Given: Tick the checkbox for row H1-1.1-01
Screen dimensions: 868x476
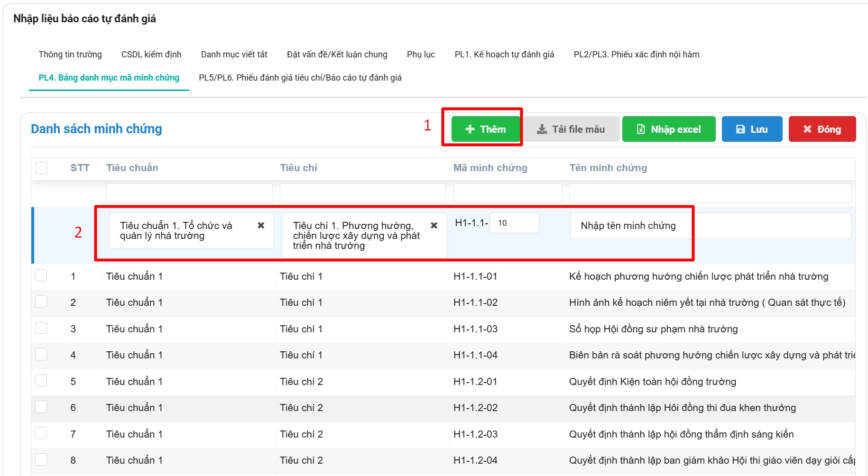Looking at the screenshot, I should [x=41, y=276].
